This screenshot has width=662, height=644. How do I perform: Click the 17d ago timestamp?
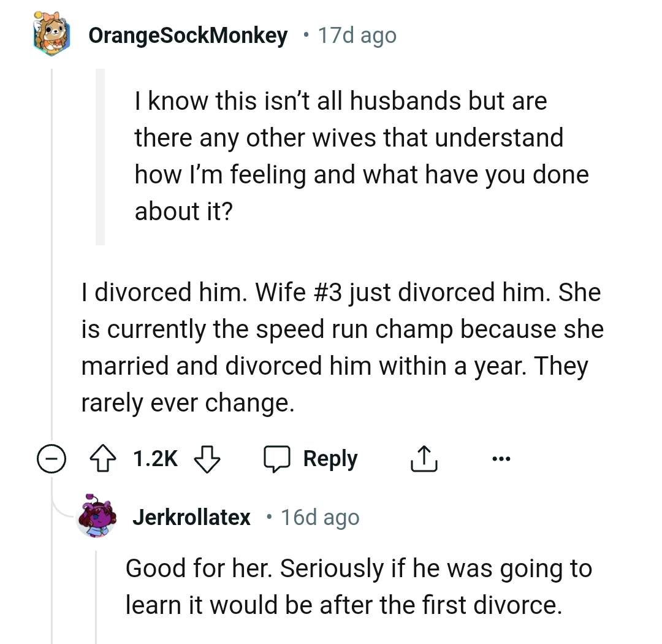(357, 36)
